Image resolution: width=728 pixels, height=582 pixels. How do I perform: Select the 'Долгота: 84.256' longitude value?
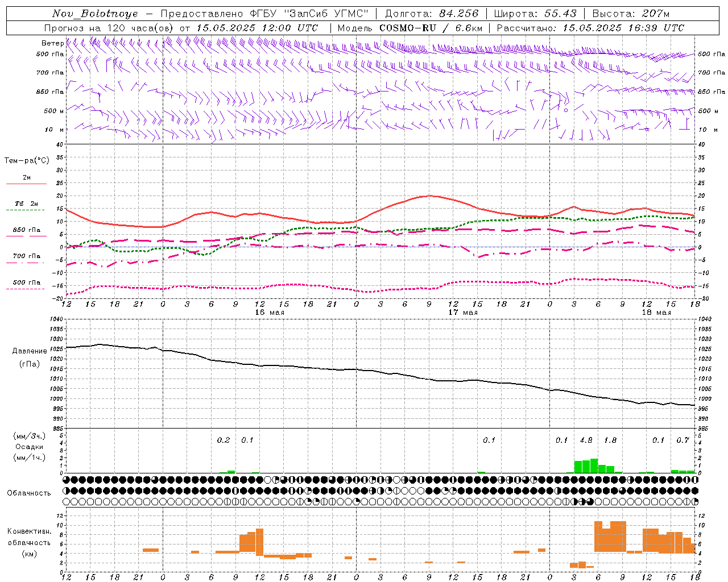tap(432, 14)
